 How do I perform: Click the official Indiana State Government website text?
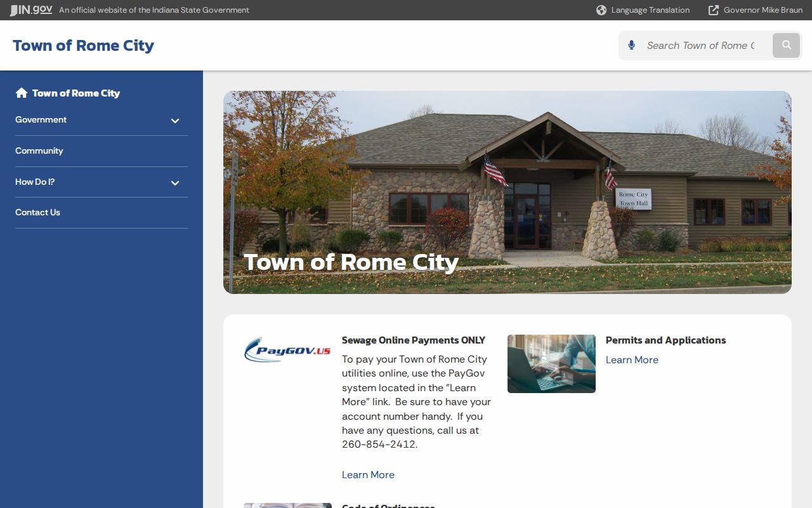pos(154,10)
